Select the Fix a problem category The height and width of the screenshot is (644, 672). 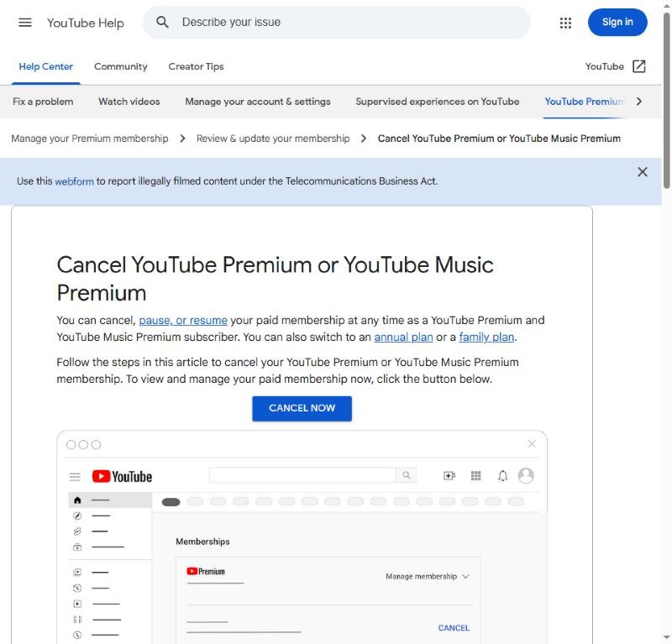pos(43,102)
